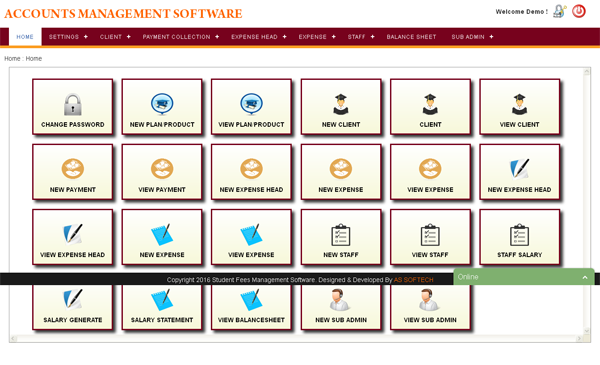Open the View Client tile
Viewport: 600px width, 365px height.
520,107
